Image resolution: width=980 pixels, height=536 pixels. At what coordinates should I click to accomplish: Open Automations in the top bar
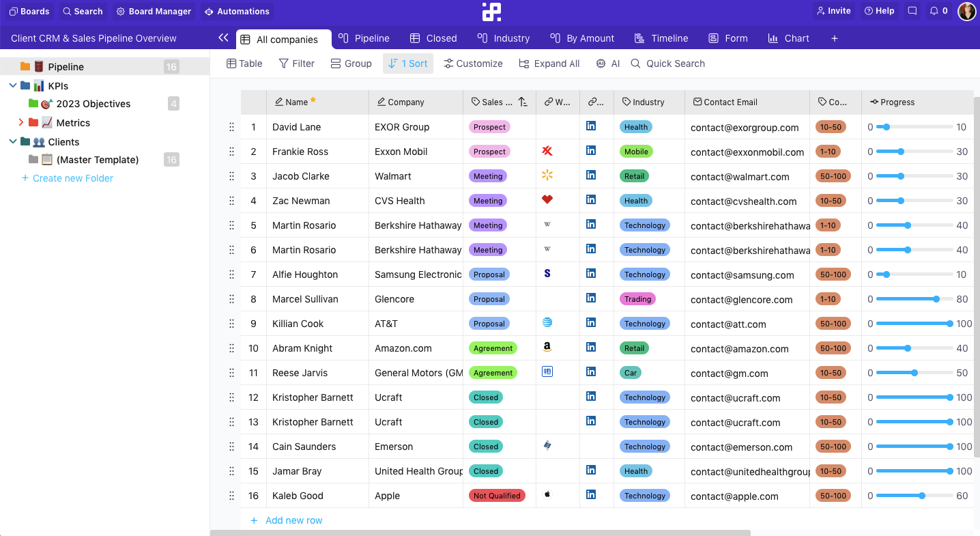(237, 11)
